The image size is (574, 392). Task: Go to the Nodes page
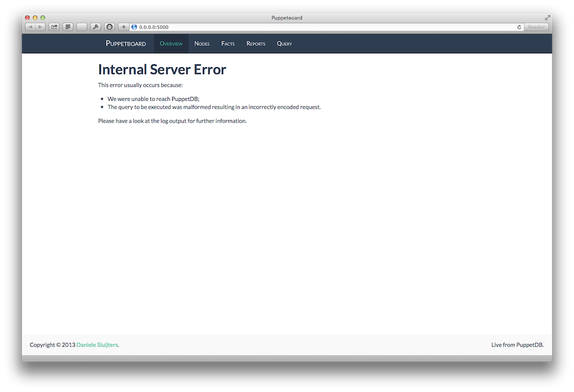tap(202, 44)
